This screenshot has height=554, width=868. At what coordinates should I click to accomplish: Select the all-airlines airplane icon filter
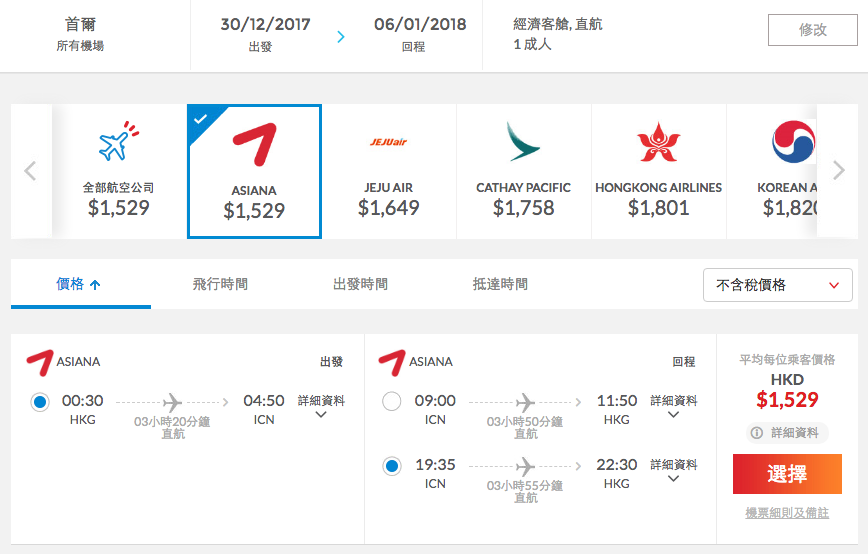click(118, 141)
